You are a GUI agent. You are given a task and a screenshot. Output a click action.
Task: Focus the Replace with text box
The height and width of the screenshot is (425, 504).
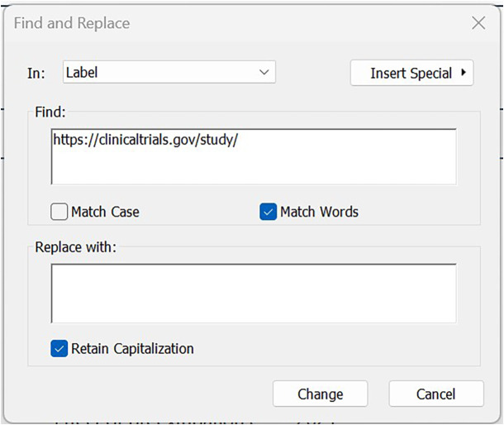[x=254, y=294]
